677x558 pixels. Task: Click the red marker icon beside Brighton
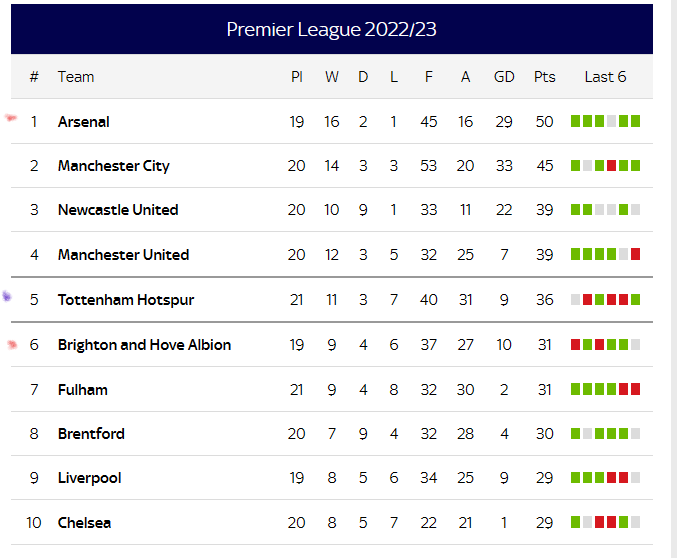12,344
